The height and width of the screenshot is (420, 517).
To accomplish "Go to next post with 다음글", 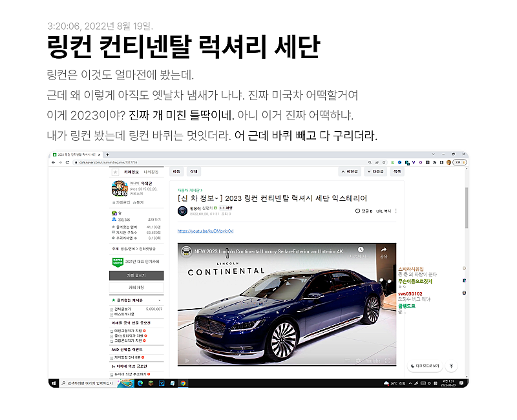I will tap(375, 171).
